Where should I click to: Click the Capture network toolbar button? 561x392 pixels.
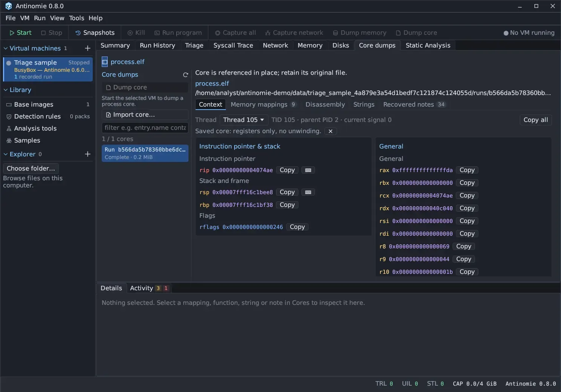pos(294,33)
